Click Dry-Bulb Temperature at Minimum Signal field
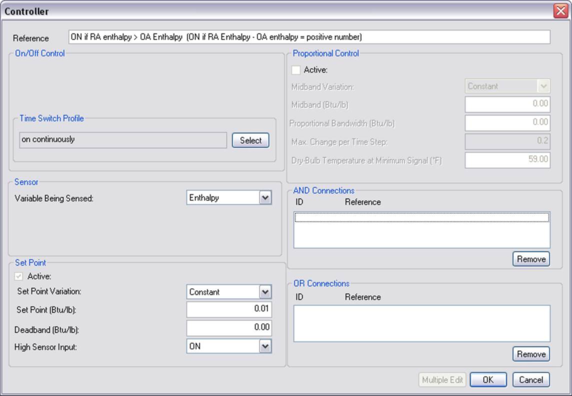Image resolution: width=572 pixels, height=396 pixels. [507, 160]
